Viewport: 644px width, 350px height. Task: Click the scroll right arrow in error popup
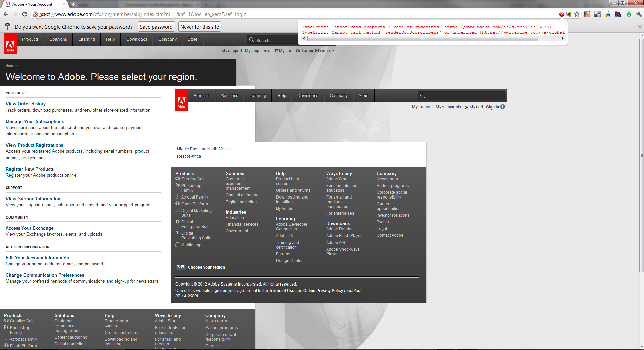(x=563, y=39)
